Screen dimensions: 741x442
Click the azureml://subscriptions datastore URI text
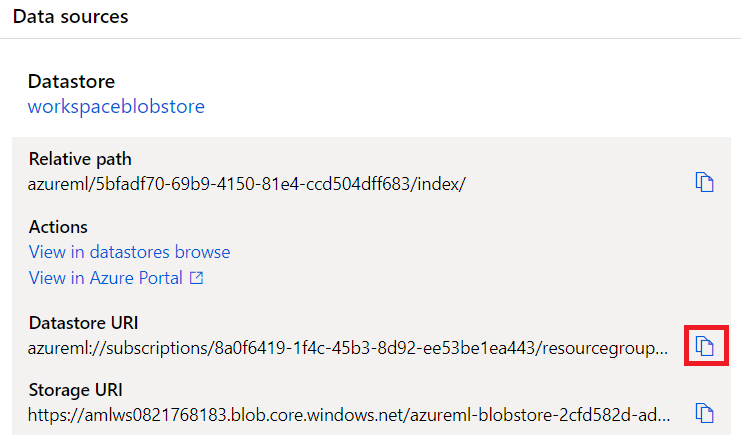click(x=348, y=348)
